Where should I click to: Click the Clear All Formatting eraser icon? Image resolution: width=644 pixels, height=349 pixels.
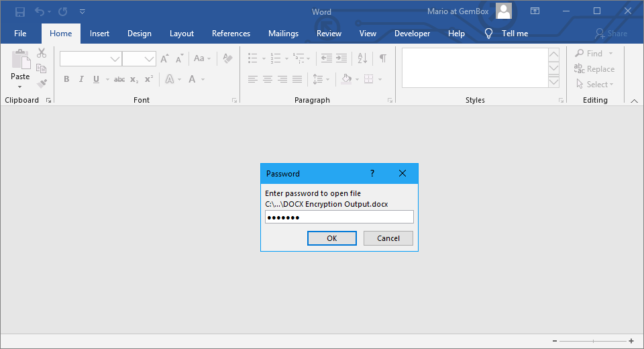click(227, 58)
